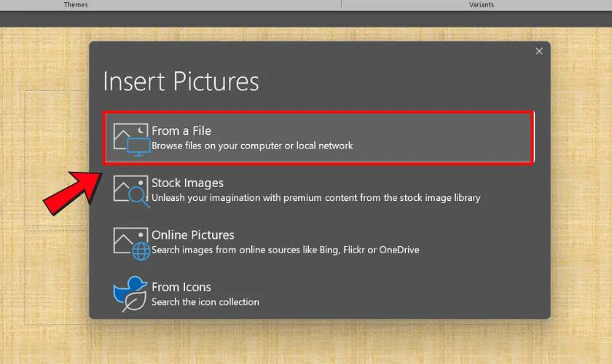The height and width of the screenshot is (364, 612).
Task: Click the Themes group label
Action: pyautogui.click(x=76, y=4)
